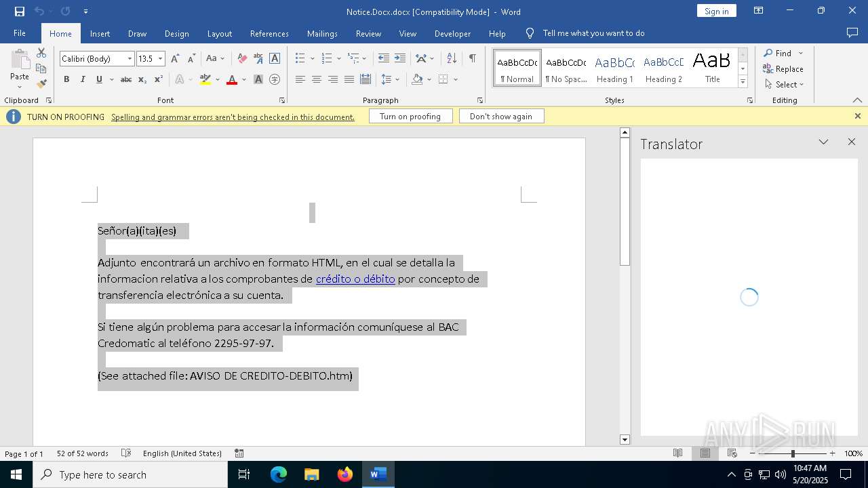
Task: Open the numbering list dropdown
Action: [338, 59]
